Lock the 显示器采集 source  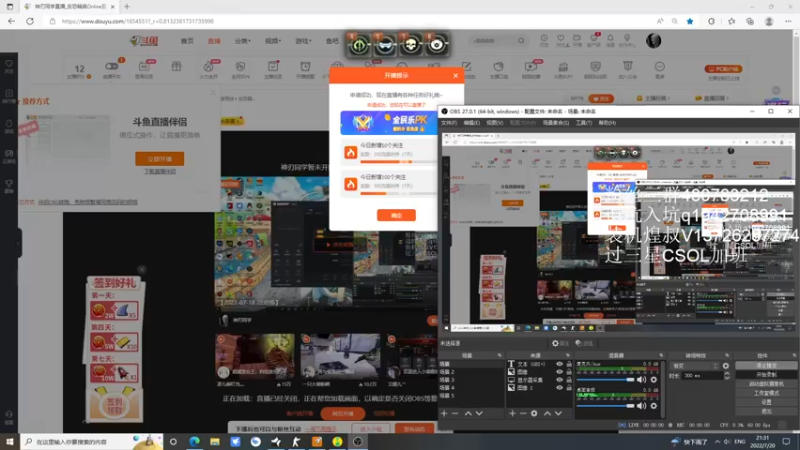pos(569,380)
